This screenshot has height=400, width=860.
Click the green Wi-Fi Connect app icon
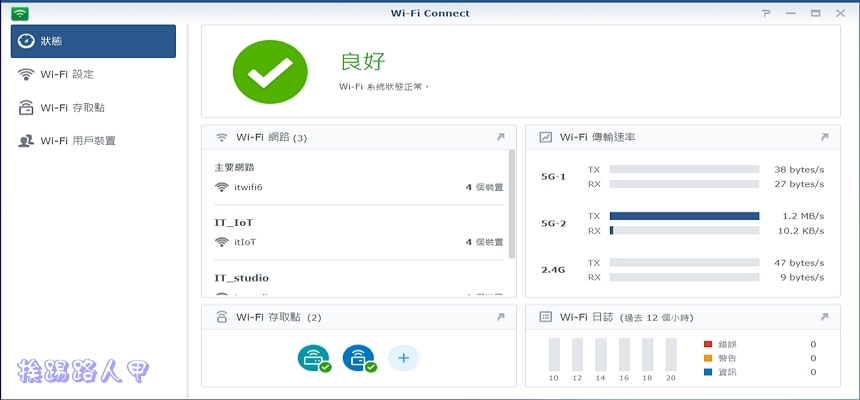[x=20, y=13]
